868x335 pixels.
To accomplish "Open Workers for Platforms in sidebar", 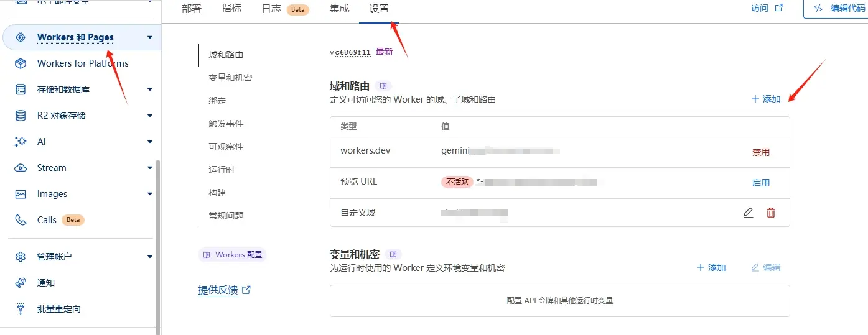I will (83, 63).
